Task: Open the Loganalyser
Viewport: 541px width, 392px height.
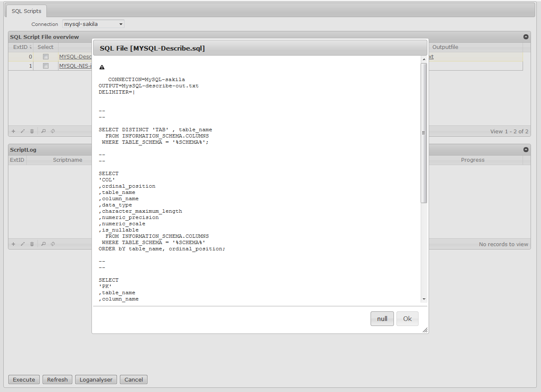Action: 96,379
